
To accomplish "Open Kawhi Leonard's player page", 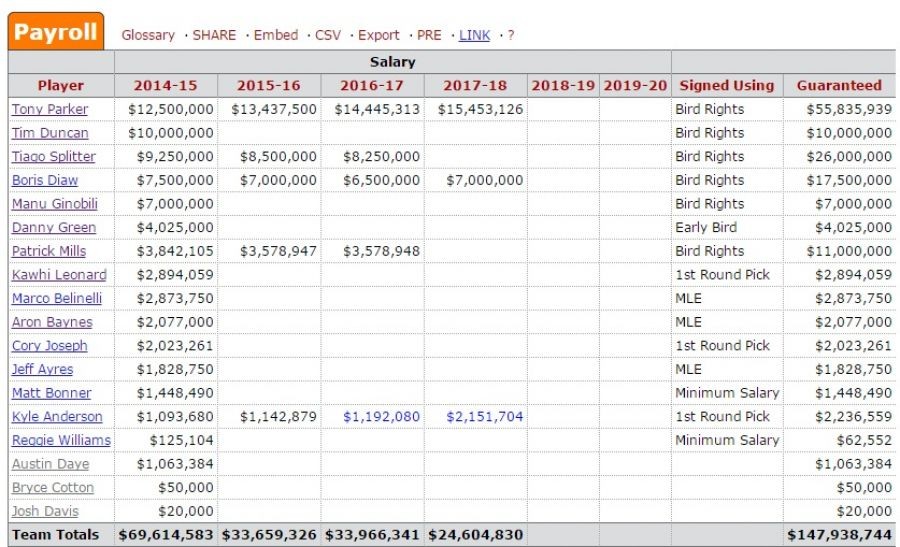I will [x=59, y=274].
